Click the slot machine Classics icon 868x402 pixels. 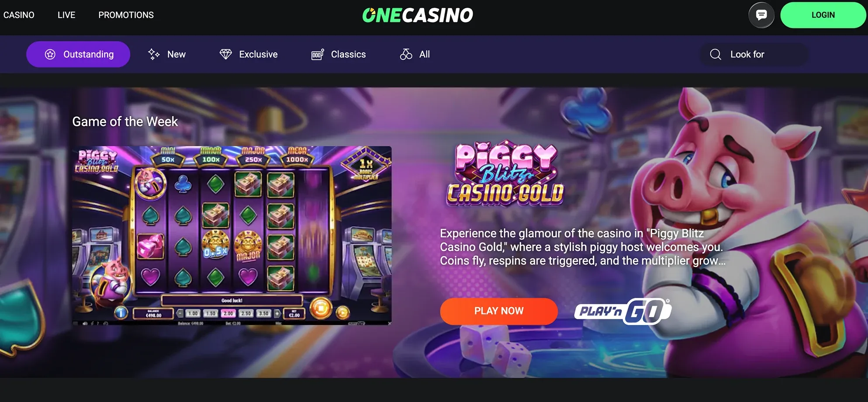(x=318, y=54)
